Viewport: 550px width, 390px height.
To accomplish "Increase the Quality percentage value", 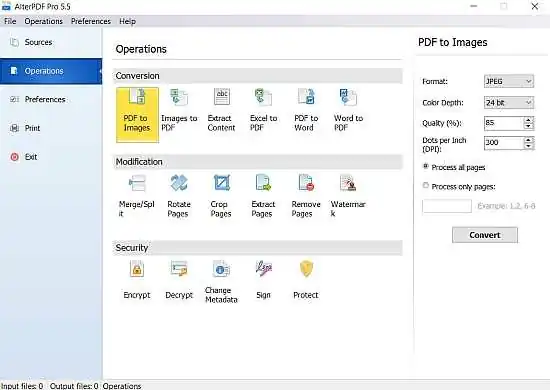I will pos(528,120).
